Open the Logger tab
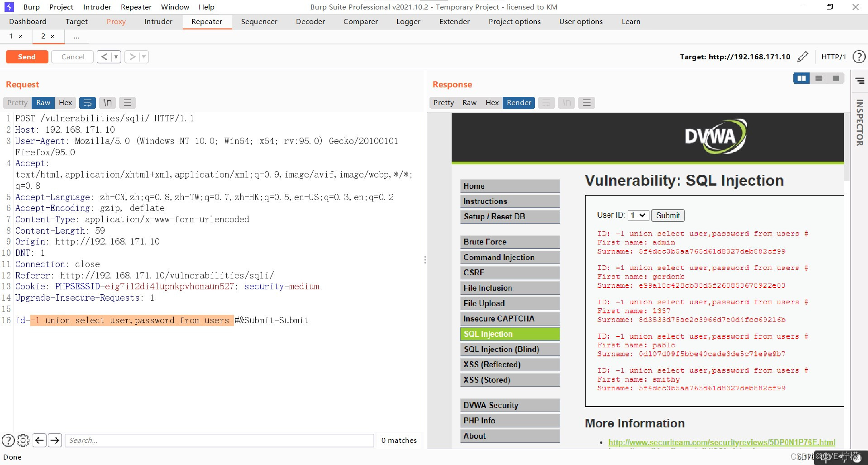 click(408, 22)
